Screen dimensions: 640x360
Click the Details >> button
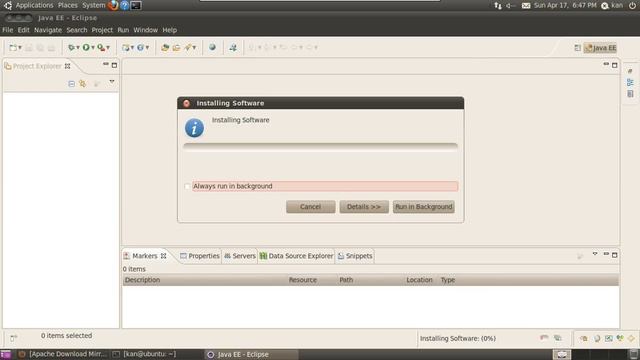(x=364, y=207)
